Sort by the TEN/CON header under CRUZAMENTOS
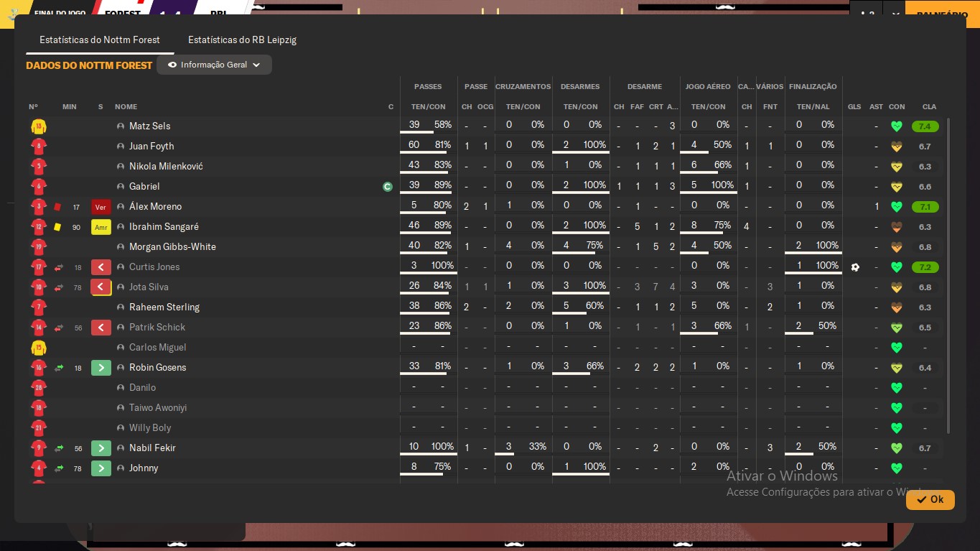This screenshot has height=551, width=980. tap(523, 107)
